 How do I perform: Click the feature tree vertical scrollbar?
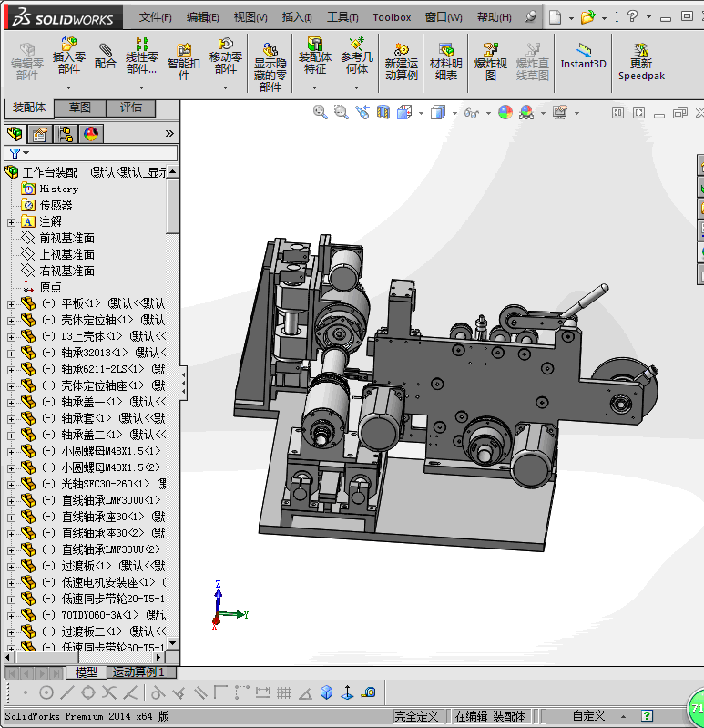coord(172,204)
